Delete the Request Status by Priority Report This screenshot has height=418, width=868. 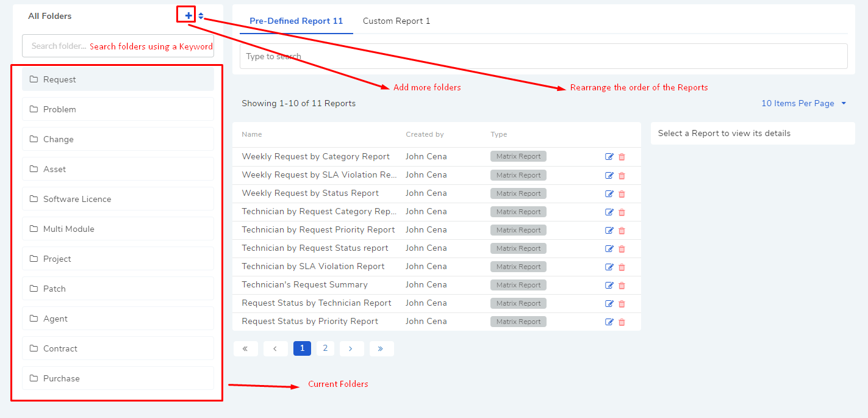click(x=622, y=322)
